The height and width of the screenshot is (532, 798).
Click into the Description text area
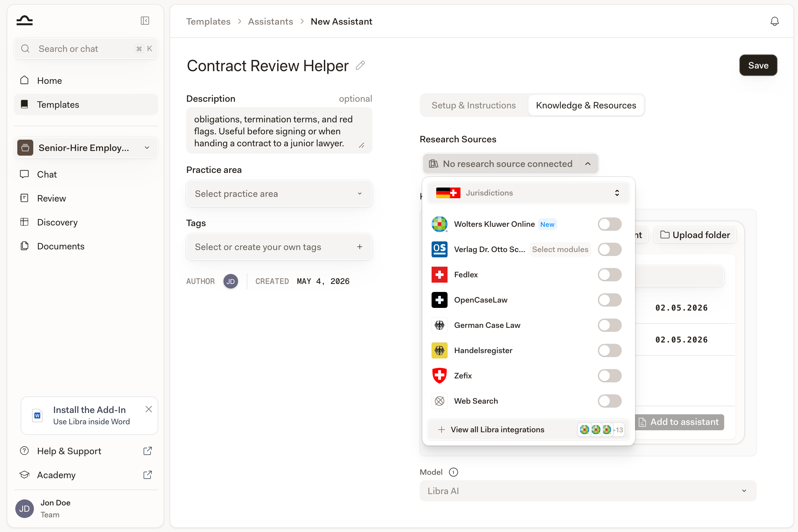pos(279,130)
